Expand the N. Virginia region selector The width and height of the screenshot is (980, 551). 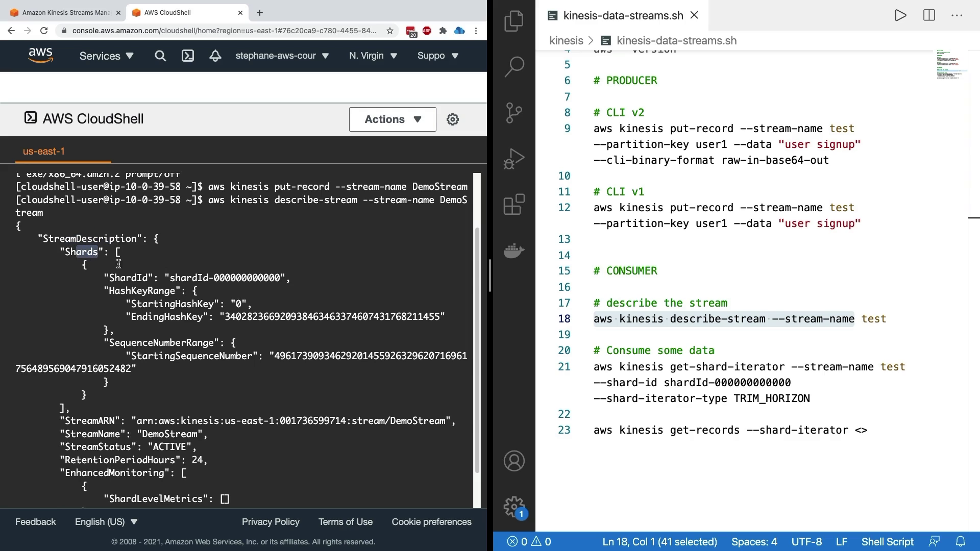(x=373, y=56)
